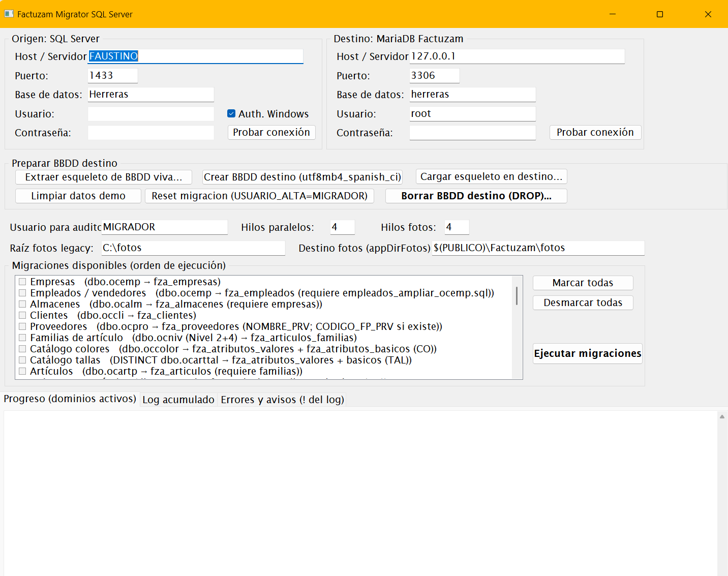Check the Empresas migration checkbox

(x=22, y=282)
